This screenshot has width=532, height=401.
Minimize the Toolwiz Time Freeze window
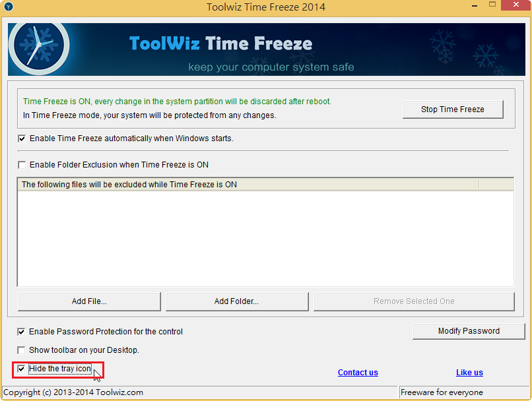coord(475,6)
